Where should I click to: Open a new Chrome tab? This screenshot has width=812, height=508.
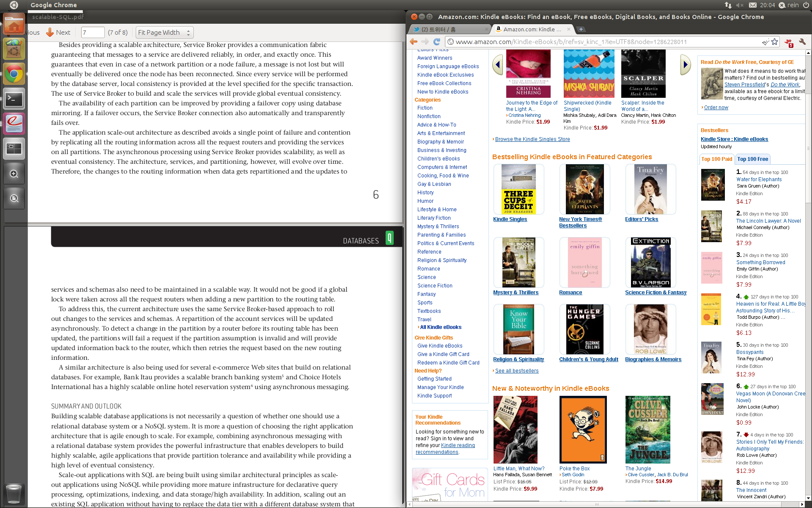(582, 29)
